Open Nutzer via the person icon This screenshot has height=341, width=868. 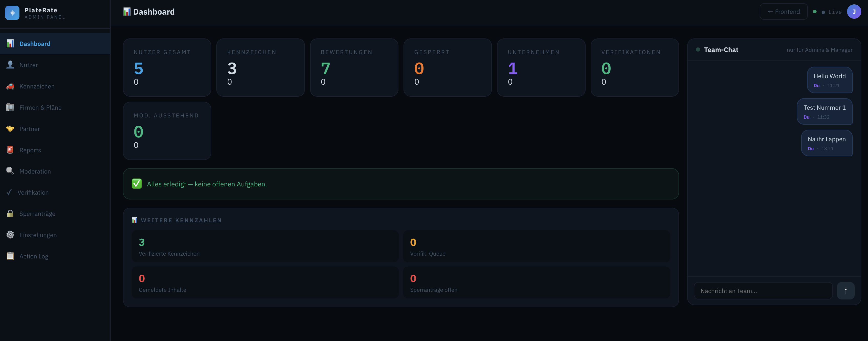coord(10,65)
